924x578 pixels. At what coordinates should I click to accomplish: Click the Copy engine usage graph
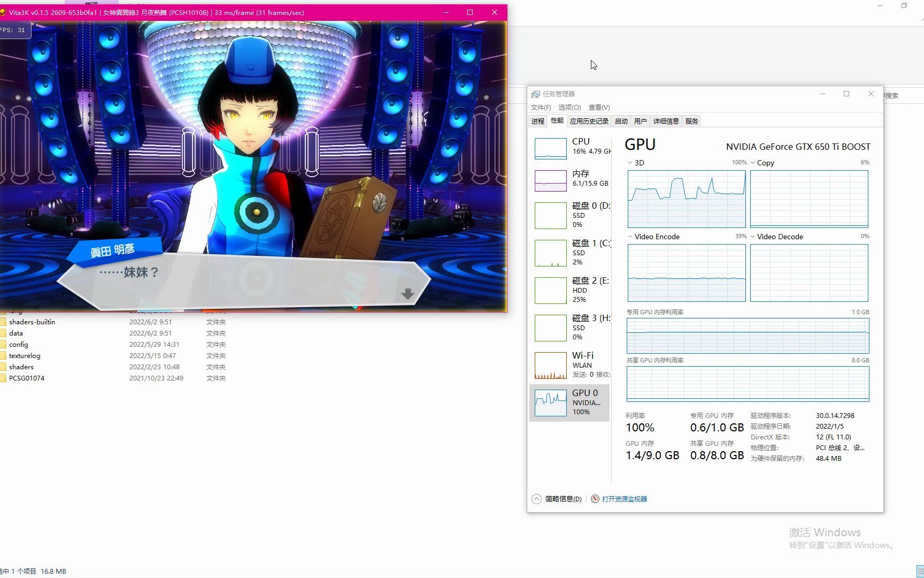809,199
